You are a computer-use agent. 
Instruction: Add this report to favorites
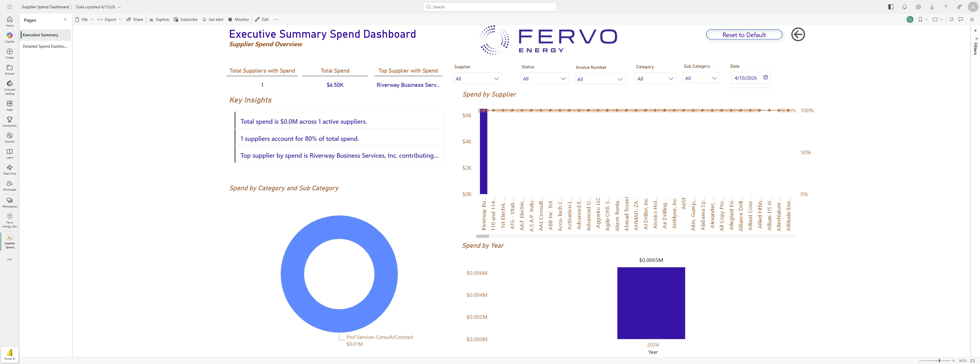972,19
